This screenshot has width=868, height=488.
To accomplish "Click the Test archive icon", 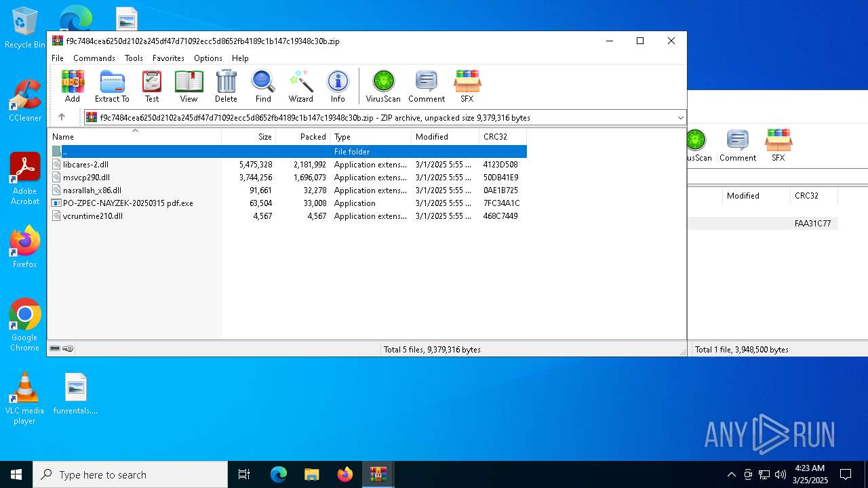I will click(152, 86).
